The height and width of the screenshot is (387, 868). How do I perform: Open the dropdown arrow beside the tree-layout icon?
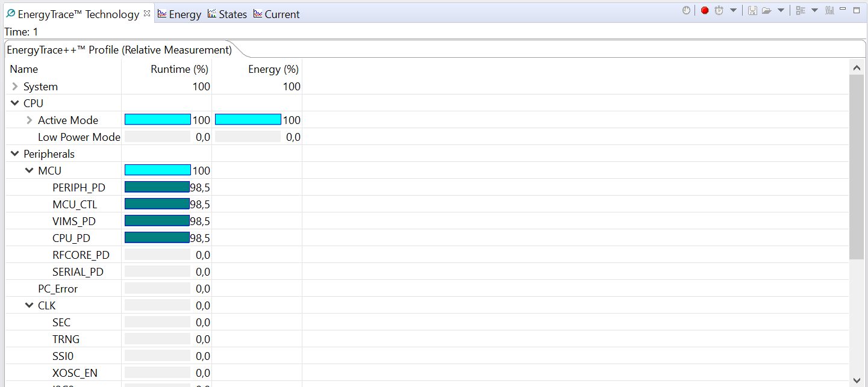pyautogui.click(x=815, y=10)
